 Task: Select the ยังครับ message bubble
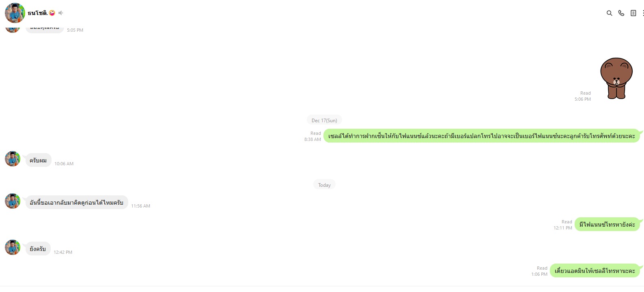[x=38, y=249]
